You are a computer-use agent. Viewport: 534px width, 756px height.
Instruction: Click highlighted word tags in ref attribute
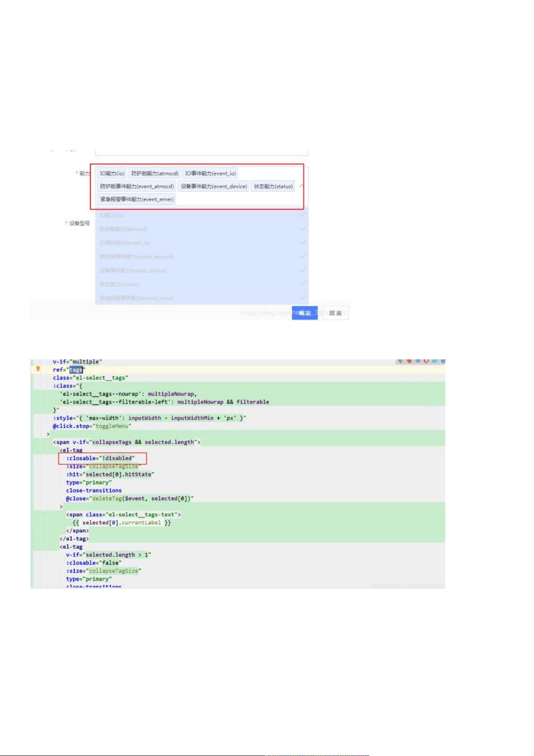pos(76,370)
